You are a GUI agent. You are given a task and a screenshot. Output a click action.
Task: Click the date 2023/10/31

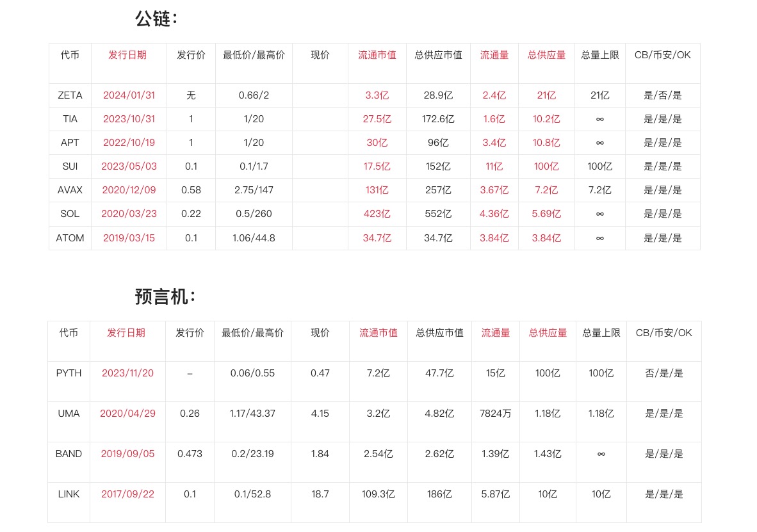click(129, 119)
